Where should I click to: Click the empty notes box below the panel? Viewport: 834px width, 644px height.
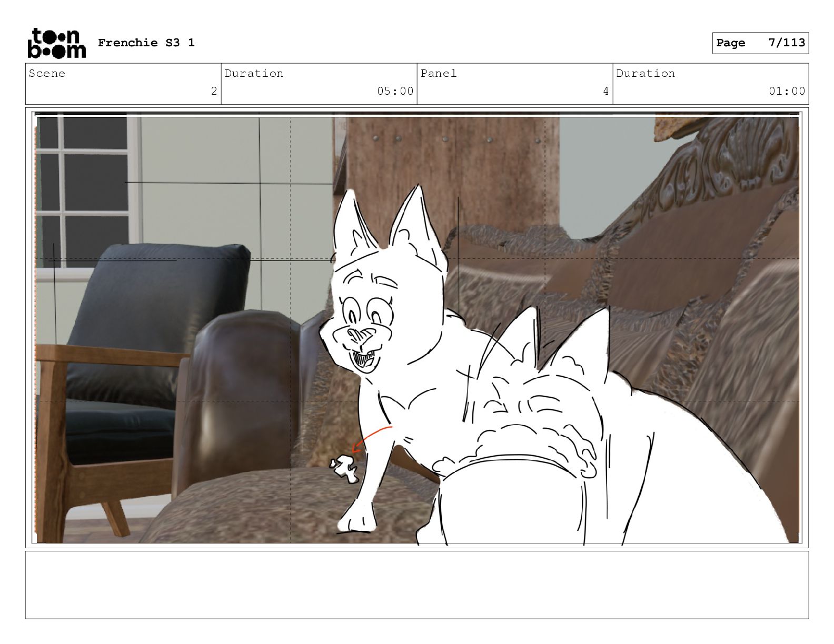(x=417, y=585)
